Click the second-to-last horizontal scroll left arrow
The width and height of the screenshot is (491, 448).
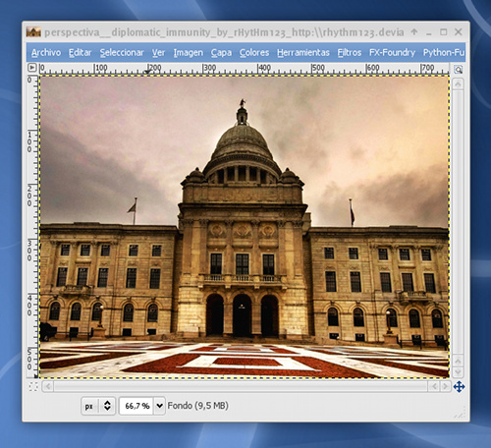[434, 387]
